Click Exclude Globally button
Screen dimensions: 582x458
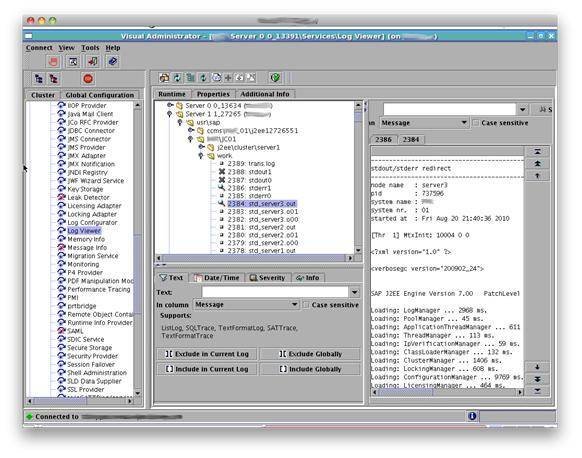[310, 354]
